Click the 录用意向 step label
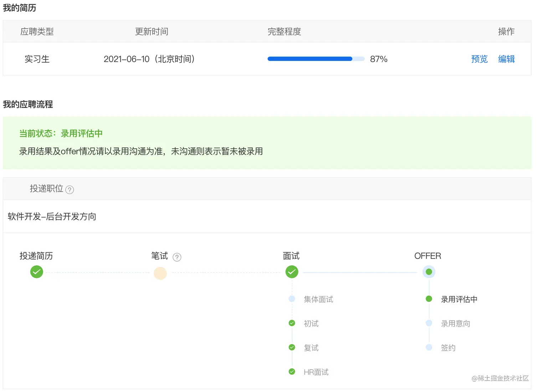539x392 pixels. pyautogui.click(x=456, y=324)
